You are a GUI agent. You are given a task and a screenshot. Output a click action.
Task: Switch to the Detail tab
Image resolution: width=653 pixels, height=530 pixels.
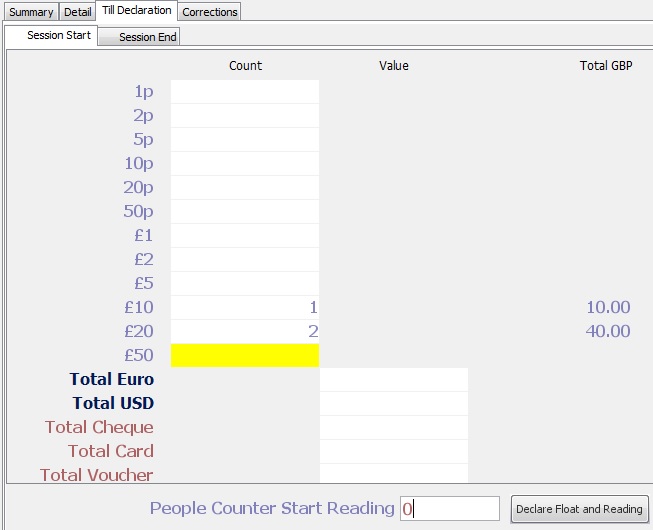pos(77,12)
